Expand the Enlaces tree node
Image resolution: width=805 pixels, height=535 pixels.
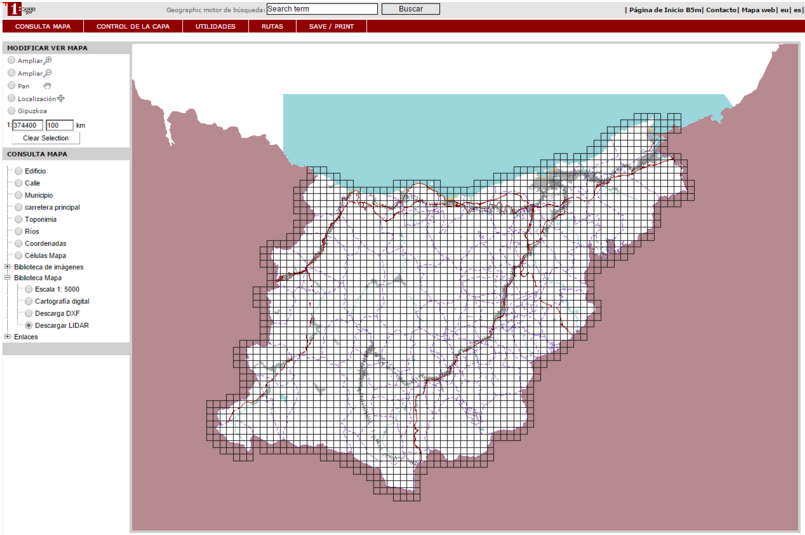8,337
